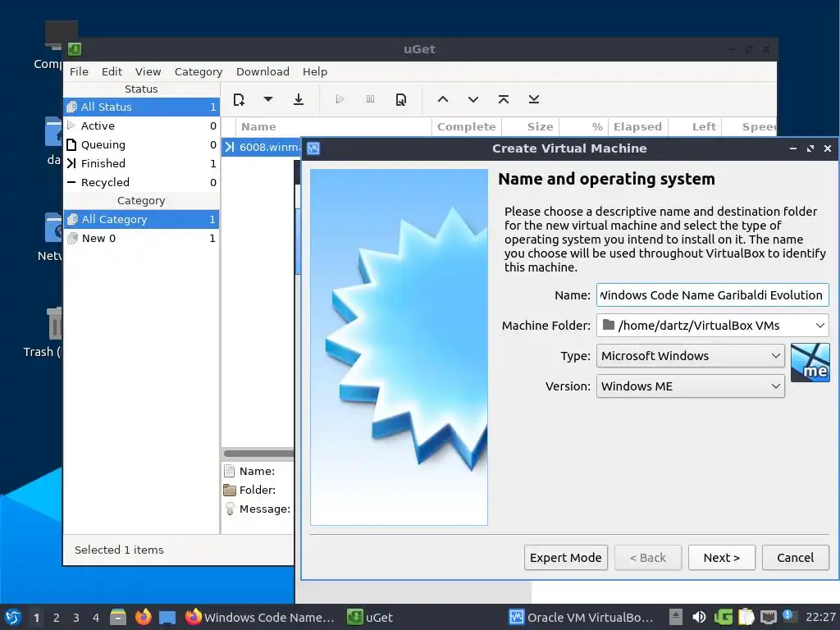Click the move up arrow in uGet toolbar
Screen dimensions: 840x630
tap(442, 99)
